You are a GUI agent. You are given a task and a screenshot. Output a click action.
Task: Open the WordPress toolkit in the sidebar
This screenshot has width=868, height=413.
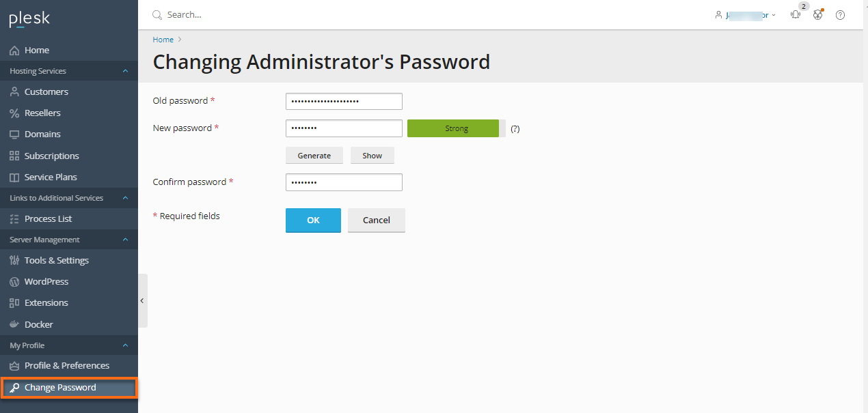46,281
